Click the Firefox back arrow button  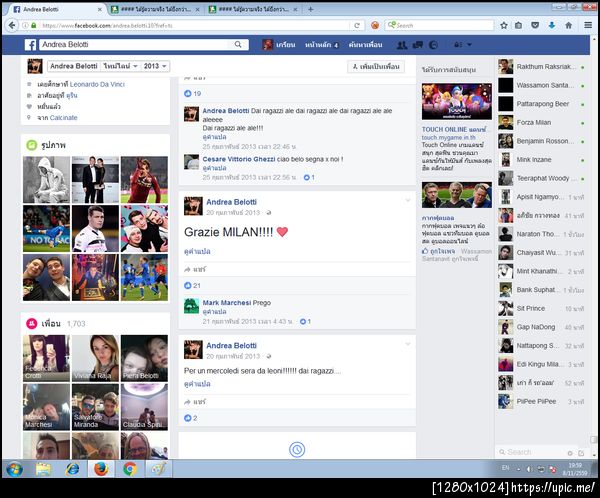pos(12,25)
